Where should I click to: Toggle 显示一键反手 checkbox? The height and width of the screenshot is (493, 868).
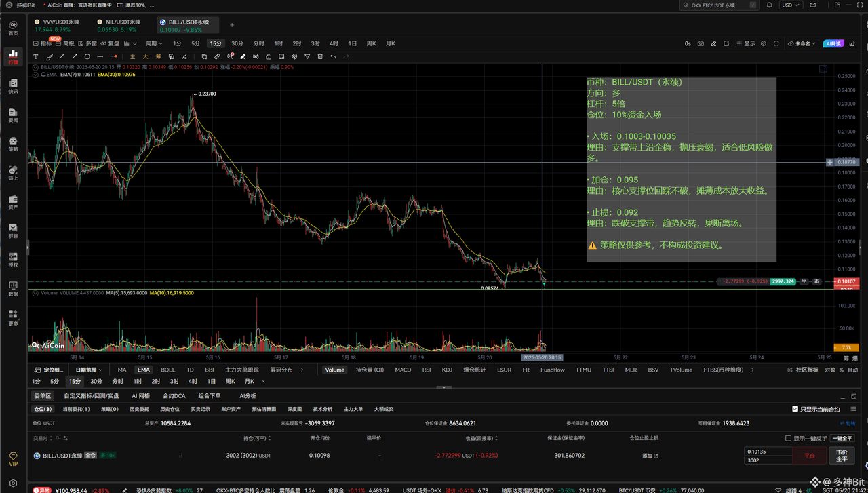click(788, 438)
